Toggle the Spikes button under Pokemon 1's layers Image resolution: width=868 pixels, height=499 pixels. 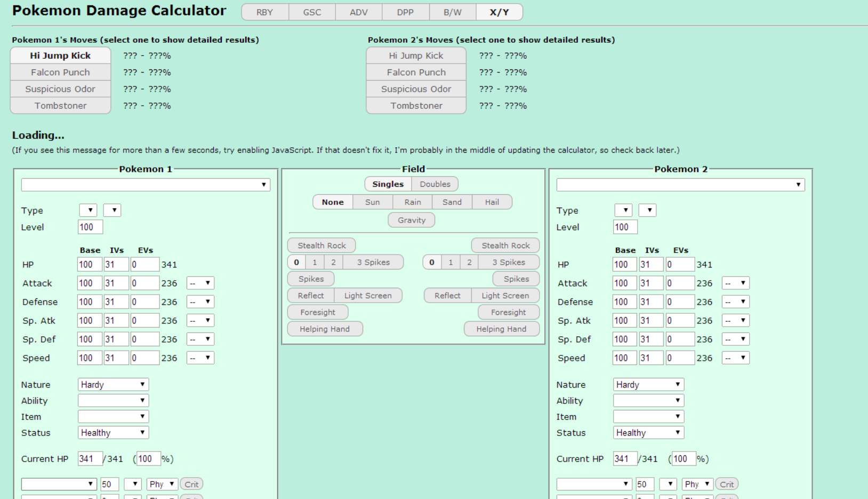point(311,279)
